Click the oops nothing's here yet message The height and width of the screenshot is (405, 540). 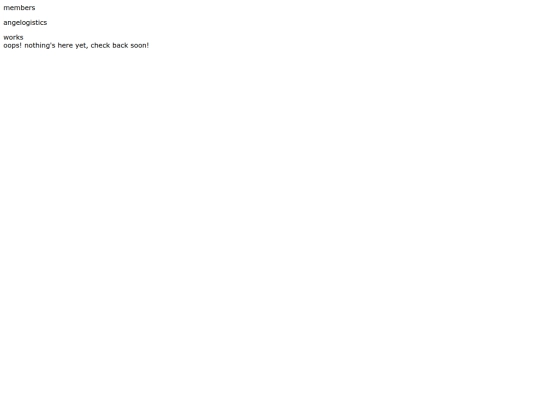tap(76, 45)
